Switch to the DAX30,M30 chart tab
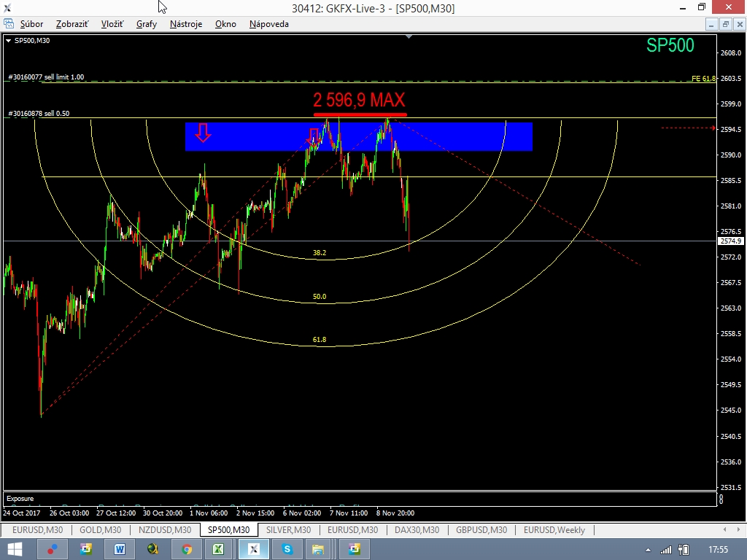The height and width of the screenshot is (560, 747). [x=417, y=530]
